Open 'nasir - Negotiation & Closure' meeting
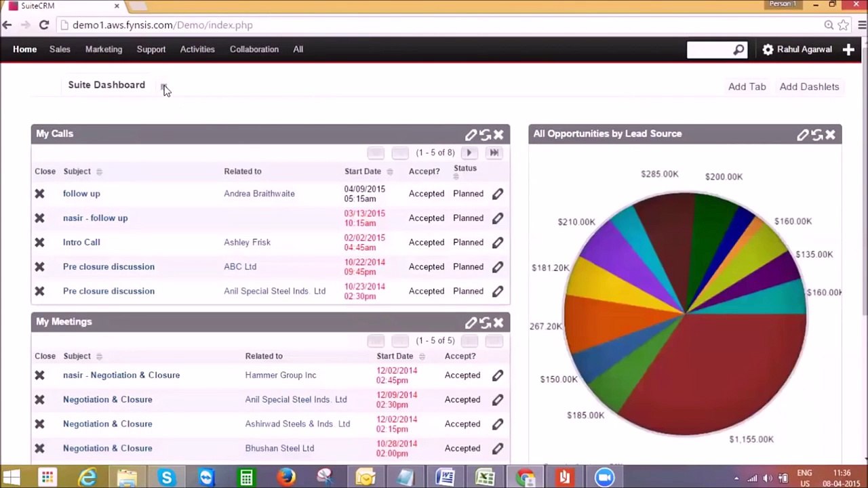 tap(121, 375)
